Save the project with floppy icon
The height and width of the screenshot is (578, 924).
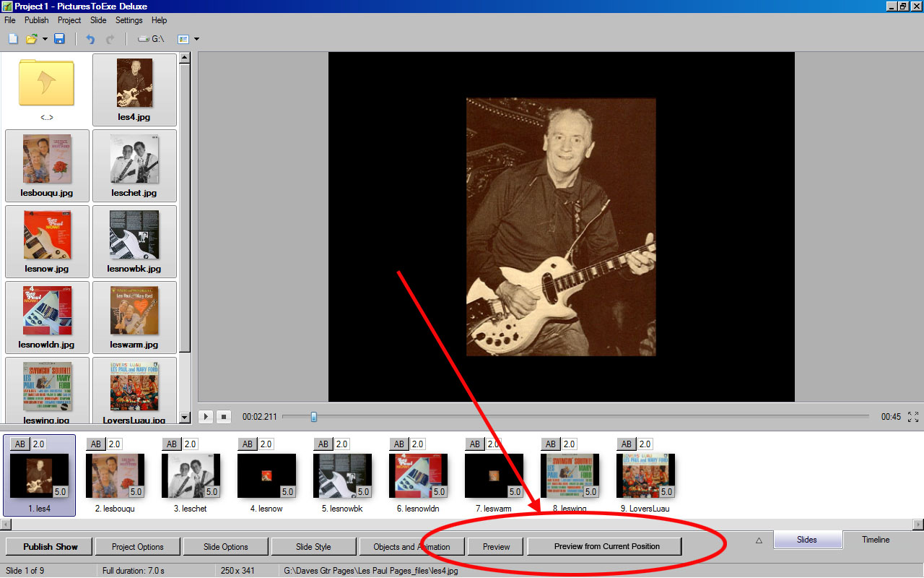pos(59,39)
